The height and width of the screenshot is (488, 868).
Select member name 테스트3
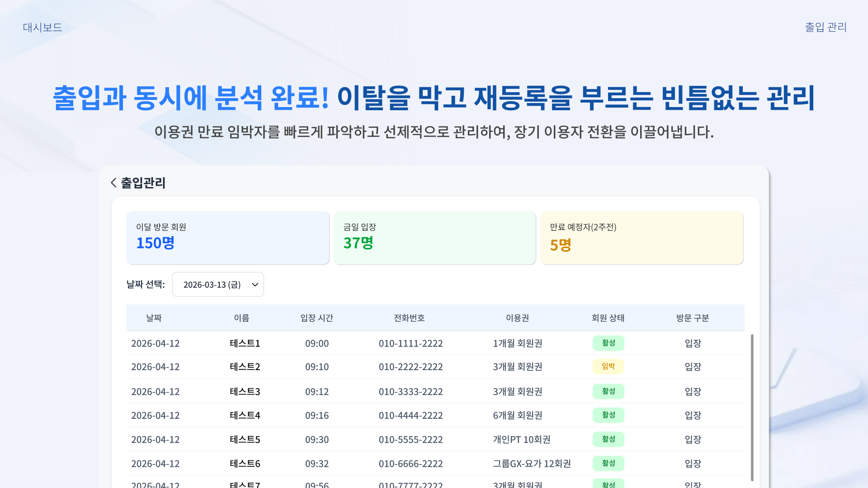click(x=245, y=392)
